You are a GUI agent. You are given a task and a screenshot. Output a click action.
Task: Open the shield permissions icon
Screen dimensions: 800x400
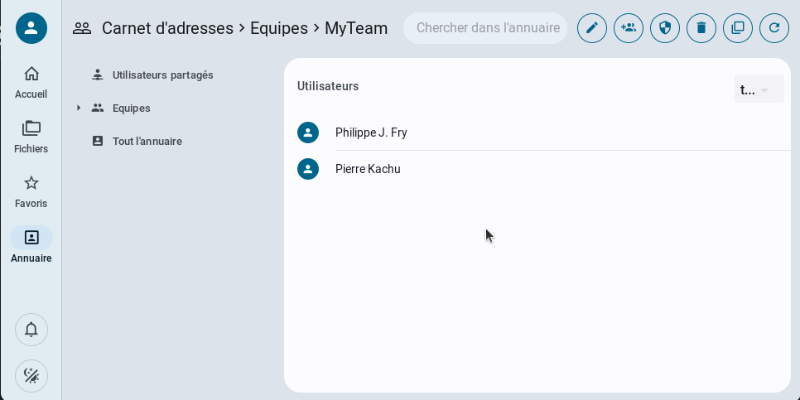coord(665,28)
